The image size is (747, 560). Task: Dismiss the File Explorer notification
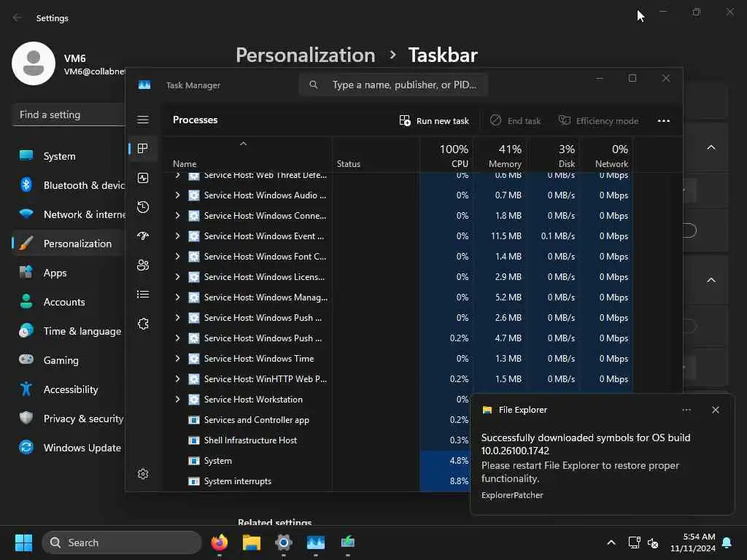click(715, 410)
